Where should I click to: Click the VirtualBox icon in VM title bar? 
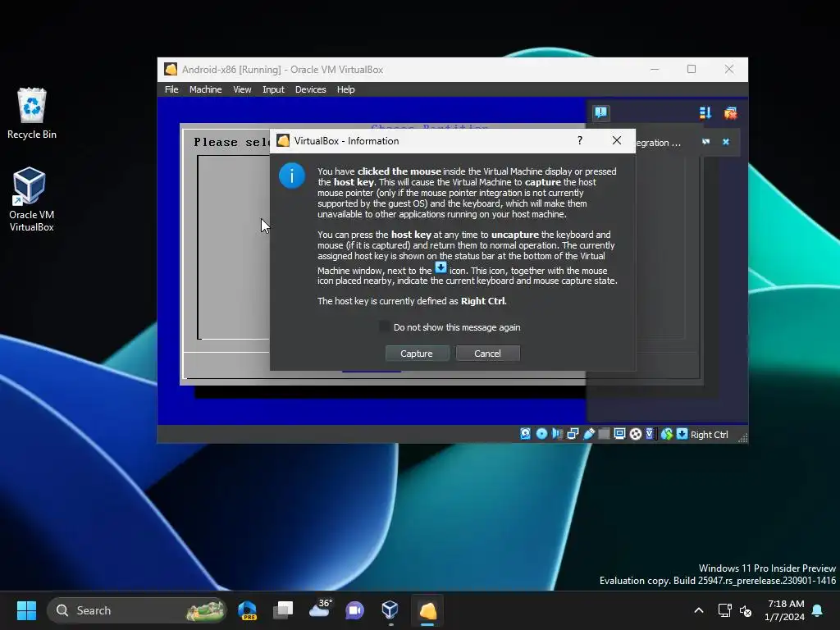tap(171, 69)
